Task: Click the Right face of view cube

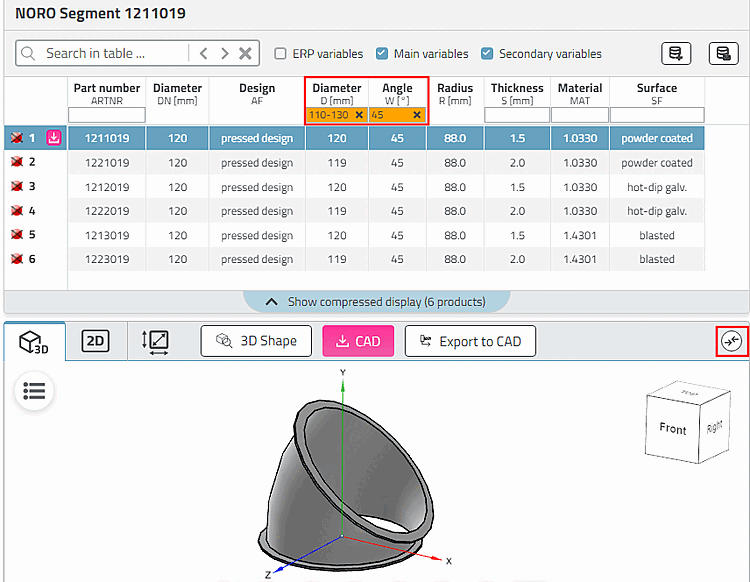Action: [714, 427]
